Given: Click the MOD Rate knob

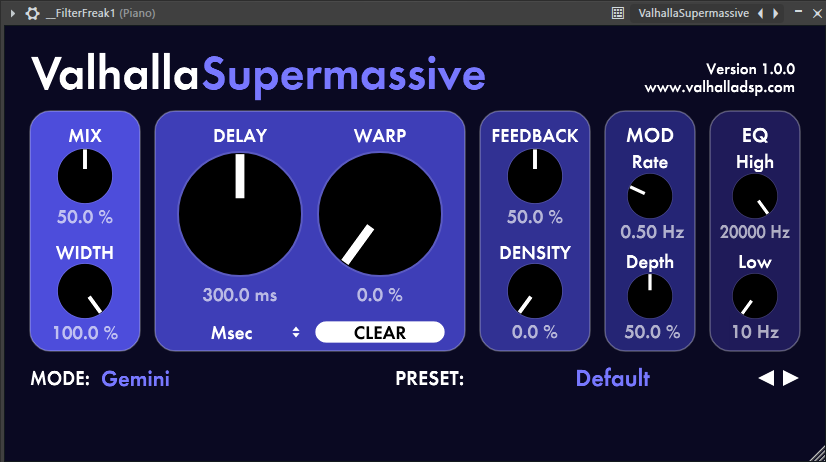Looking at the screenshot, I should pos(650,196).
